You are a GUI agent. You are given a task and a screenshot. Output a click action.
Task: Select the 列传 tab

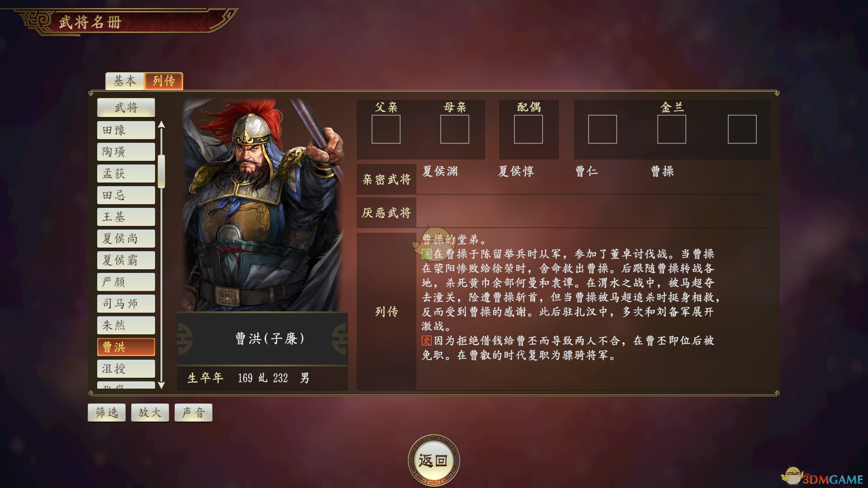[x=164, y=81]
